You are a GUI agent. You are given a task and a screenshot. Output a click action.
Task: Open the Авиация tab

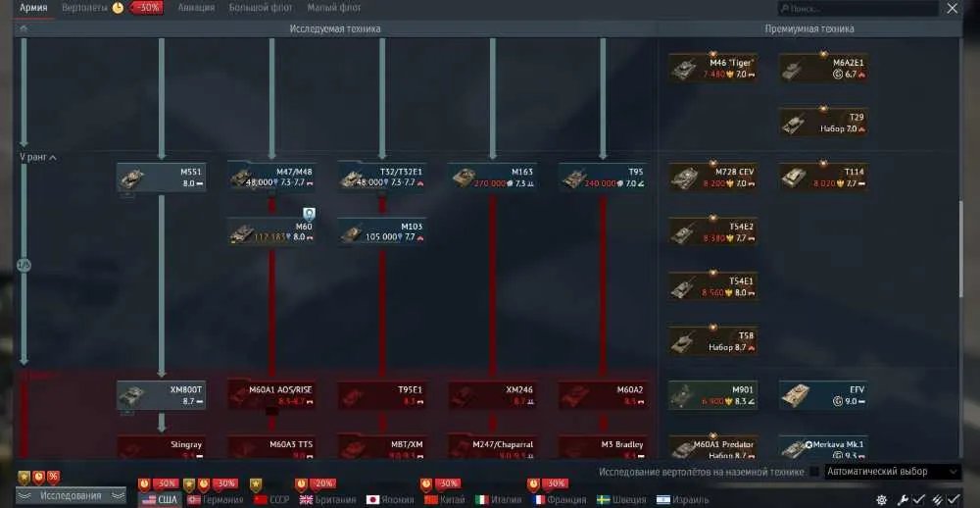click(196, 8)
